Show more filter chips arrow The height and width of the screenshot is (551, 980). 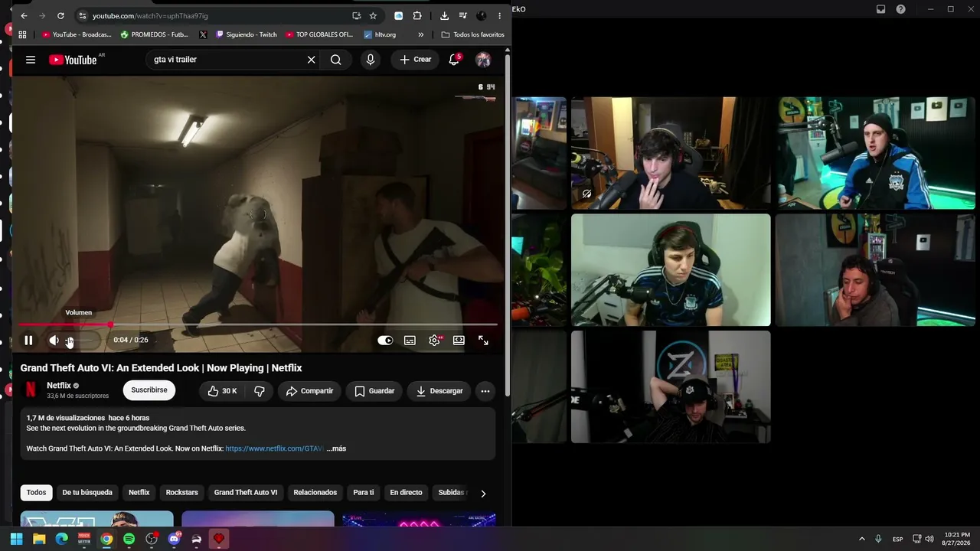(x=483, y=494)
